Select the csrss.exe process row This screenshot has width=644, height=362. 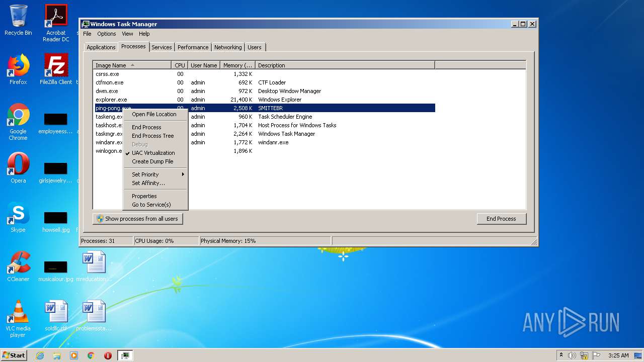click(x=265, y=74)
